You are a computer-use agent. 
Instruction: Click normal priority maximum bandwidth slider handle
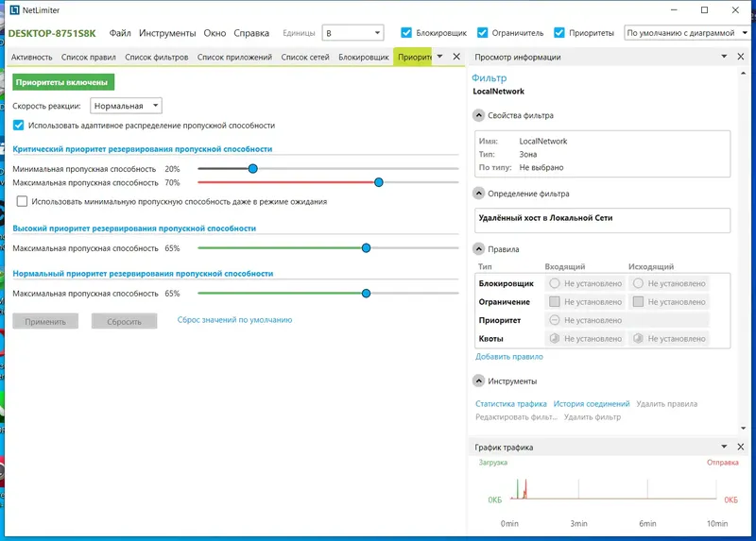point(366,294)
